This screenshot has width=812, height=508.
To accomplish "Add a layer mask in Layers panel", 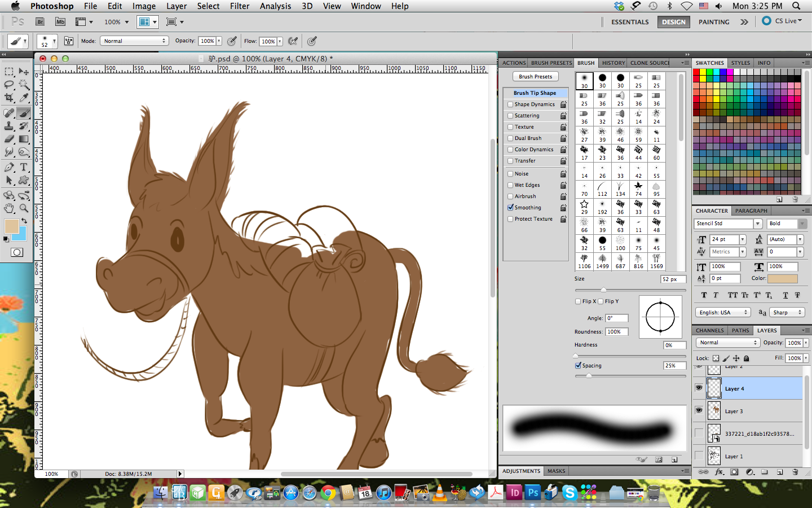I will pos(734,472).
